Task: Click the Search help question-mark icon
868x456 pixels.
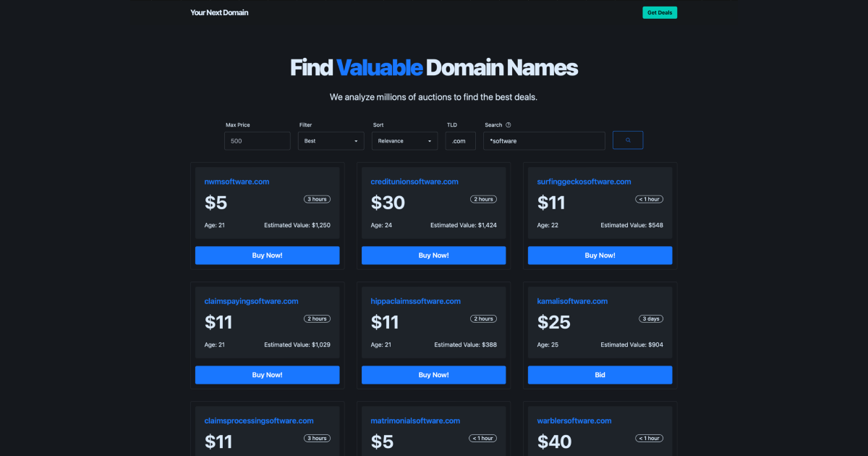Action: [x=509, y=124]
